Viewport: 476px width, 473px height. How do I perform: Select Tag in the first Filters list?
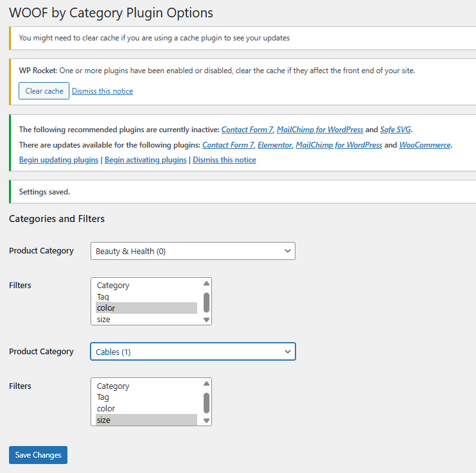pos(103,297)
